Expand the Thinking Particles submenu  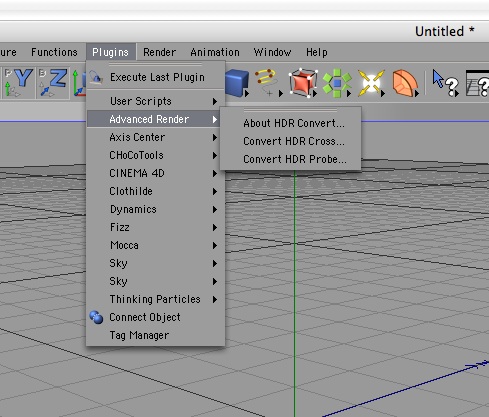(x=156, y=299)
